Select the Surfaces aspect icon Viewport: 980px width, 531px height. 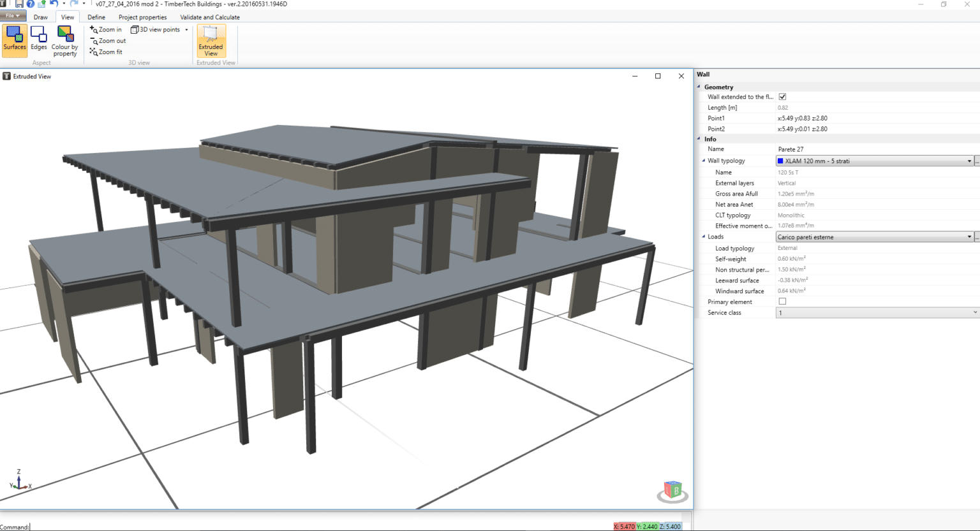click(x=13, y=40)
